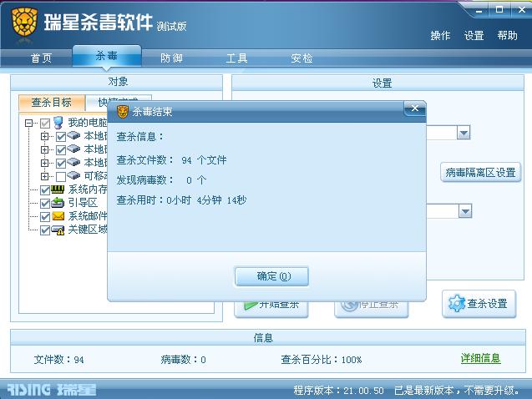Open 病毒隔离区设置
The height and width of the screenshot is (399, 532).
(x=480, y=173)
